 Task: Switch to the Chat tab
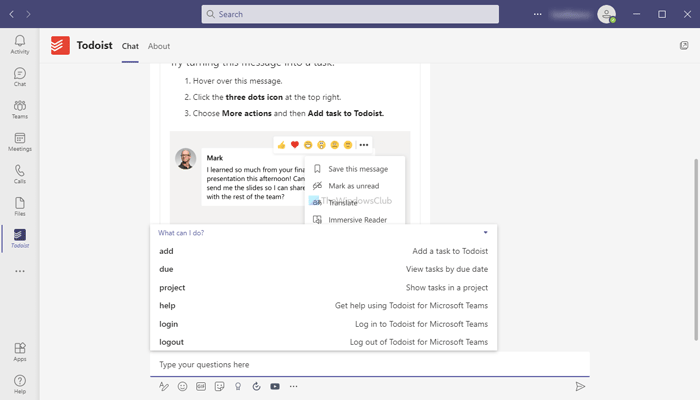click(x=130, y=46)
